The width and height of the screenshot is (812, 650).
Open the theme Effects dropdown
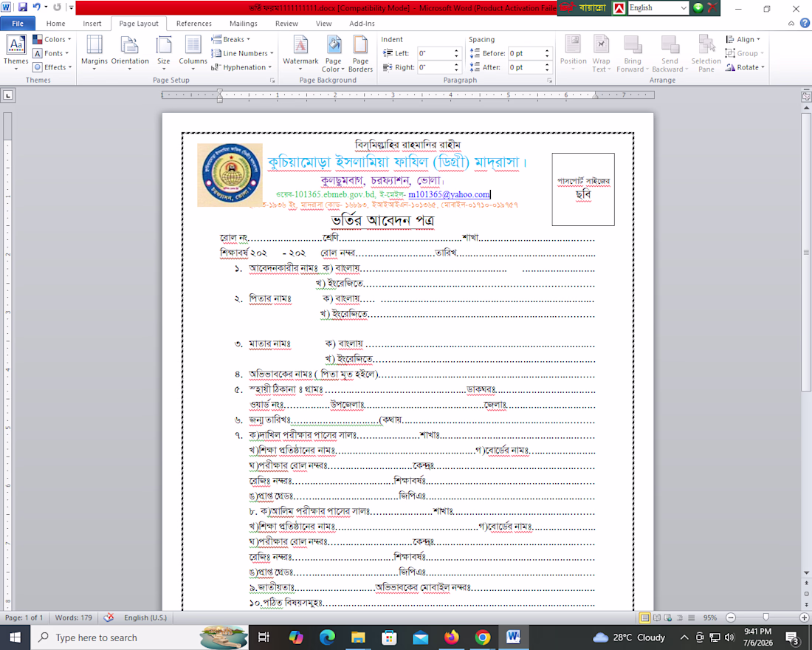[52, 67]
